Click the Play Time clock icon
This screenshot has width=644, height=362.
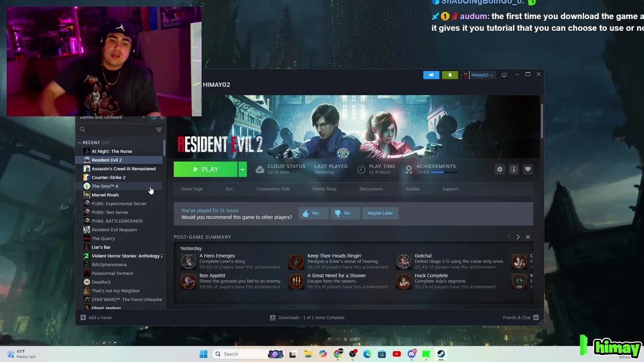(361, 169)
